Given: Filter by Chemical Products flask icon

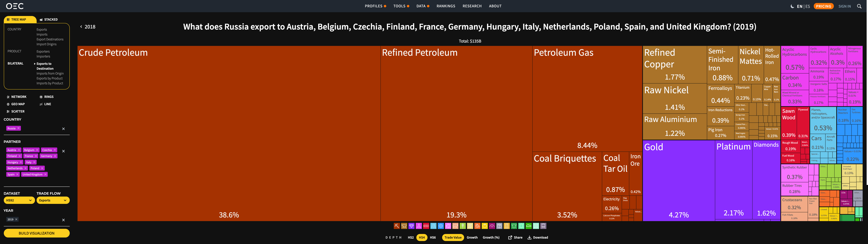Looking at the screenshot, I should pos(419,226).
